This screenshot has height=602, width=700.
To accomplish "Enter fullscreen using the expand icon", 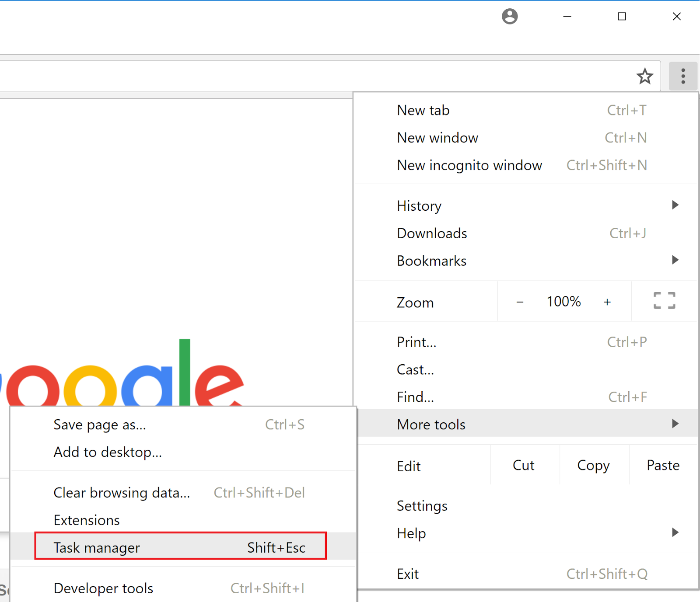I will coord(664,301).
